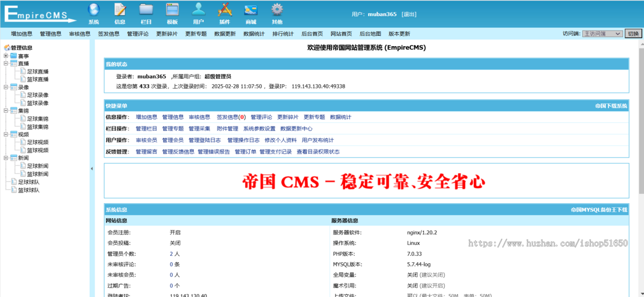This screenshot has height=297, width=644.
Task: Click the folder icon of 集锦 node
Action: pos(13,110)
